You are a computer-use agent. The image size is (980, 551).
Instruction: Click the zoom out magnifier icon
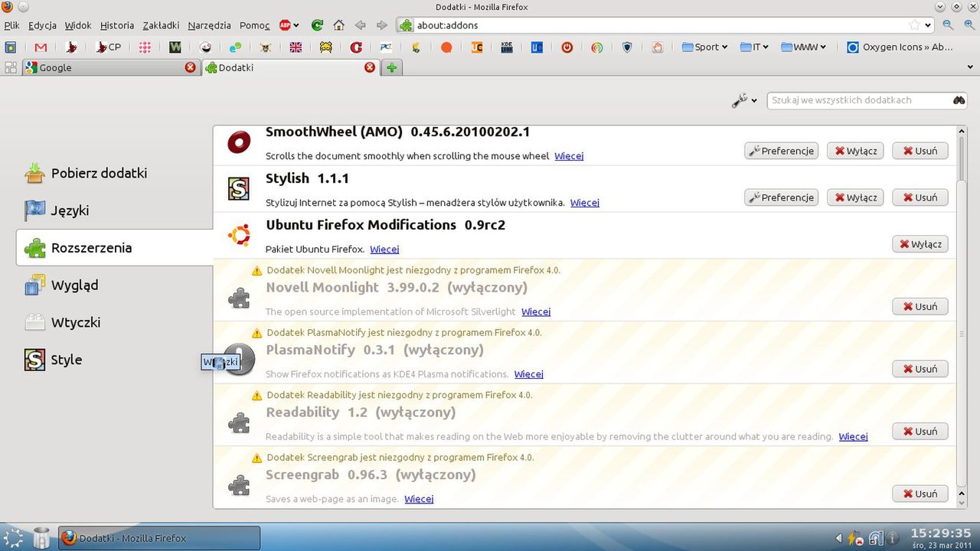[948, 25]
